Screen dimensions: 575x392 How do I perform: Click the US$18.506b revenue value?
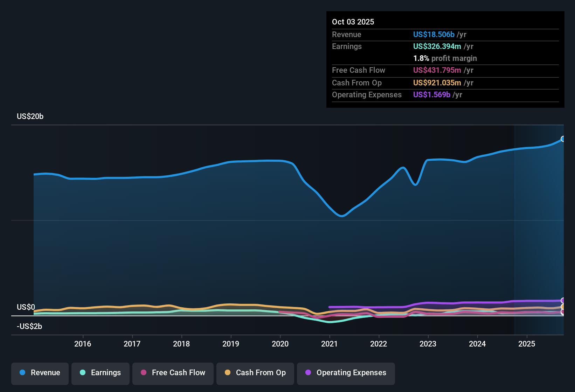[434, 34]
